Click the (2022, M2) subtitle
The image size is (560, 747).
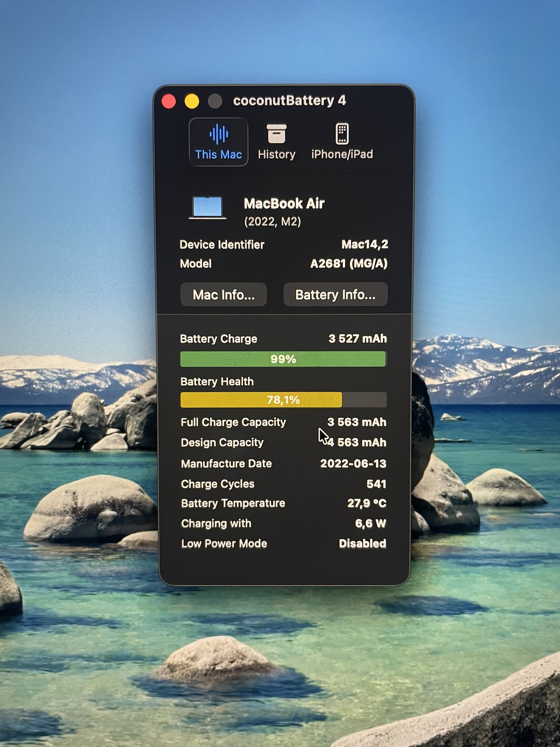coord(272,222)
